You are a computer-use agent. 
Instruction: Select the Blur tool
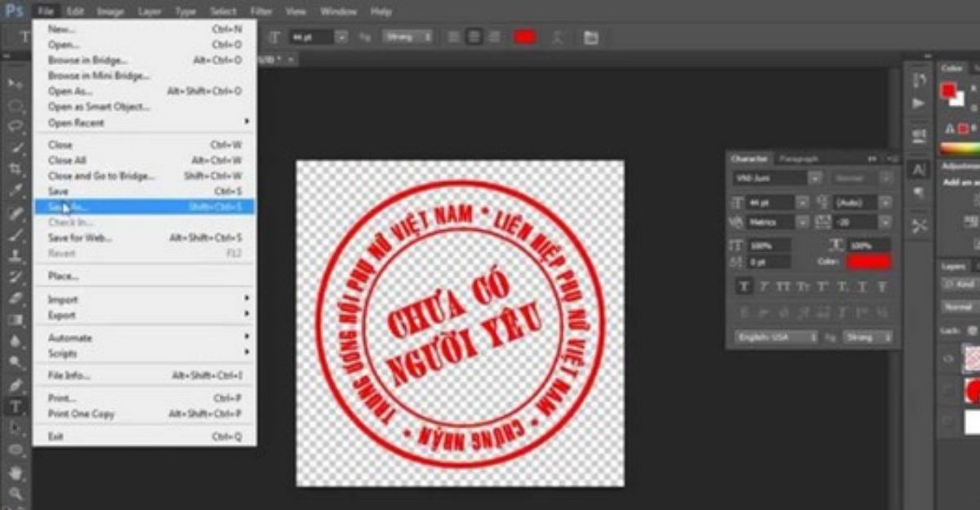click(15, 341)
